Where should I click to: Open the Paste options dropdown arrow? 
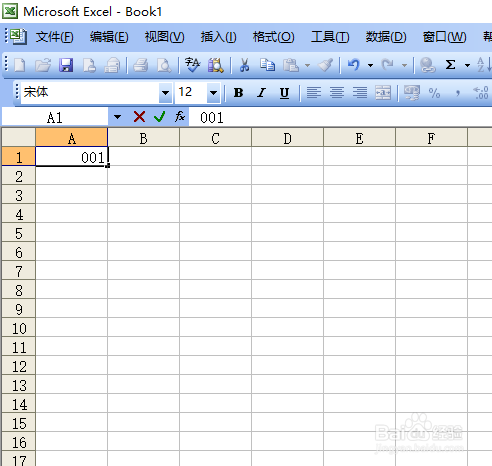pos(308,65)
